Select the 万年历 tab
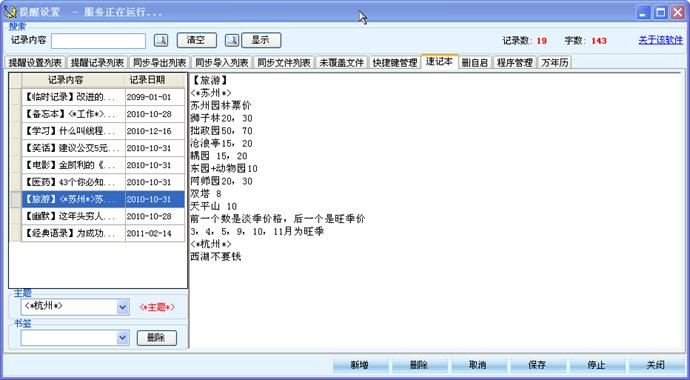 [x=555, y=62]
